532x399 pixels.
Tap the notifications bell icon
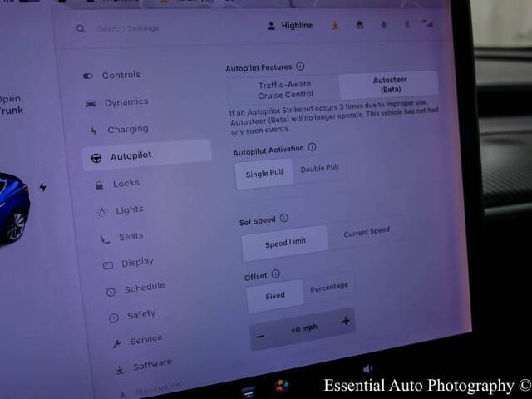point(384,25)
